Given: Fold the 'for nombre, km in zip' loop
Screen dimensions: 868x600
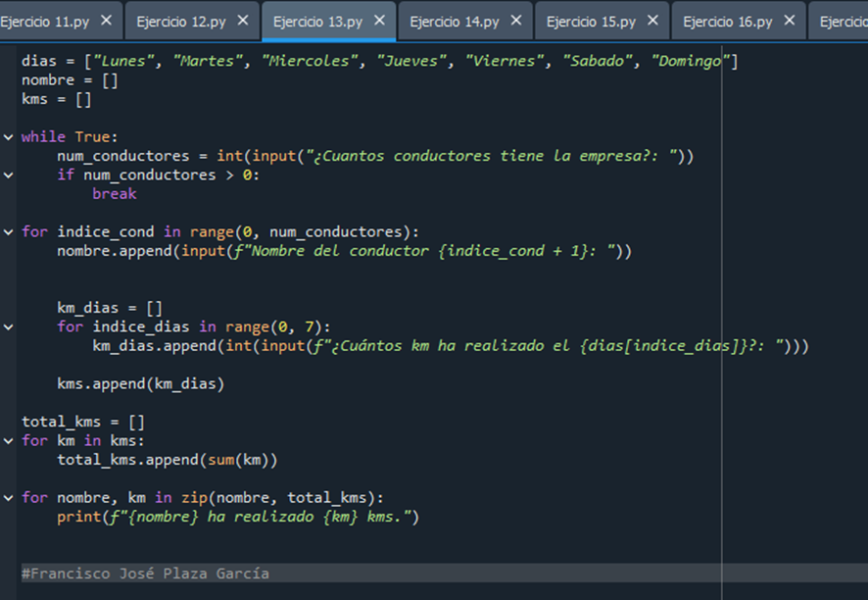Looking at the screenshot, I should tap(9, 498).
